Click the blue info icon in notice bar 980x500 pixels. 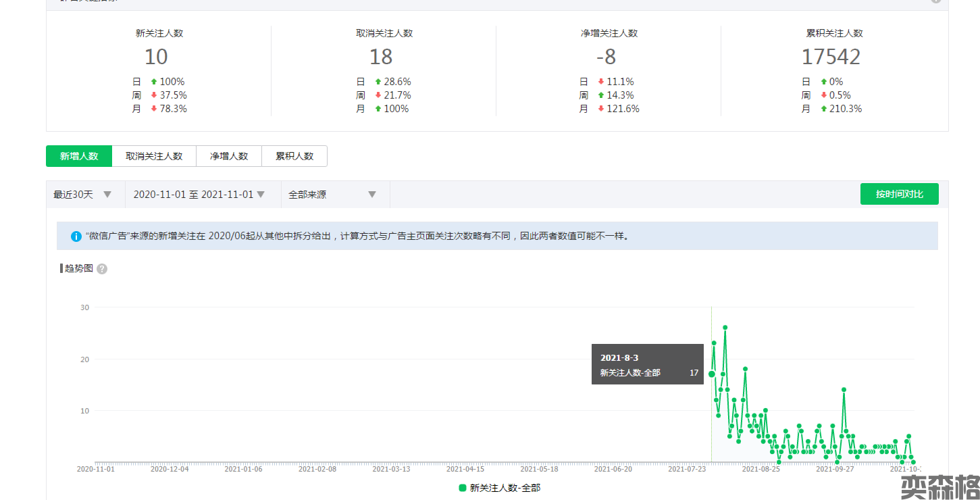coord(76,236)
